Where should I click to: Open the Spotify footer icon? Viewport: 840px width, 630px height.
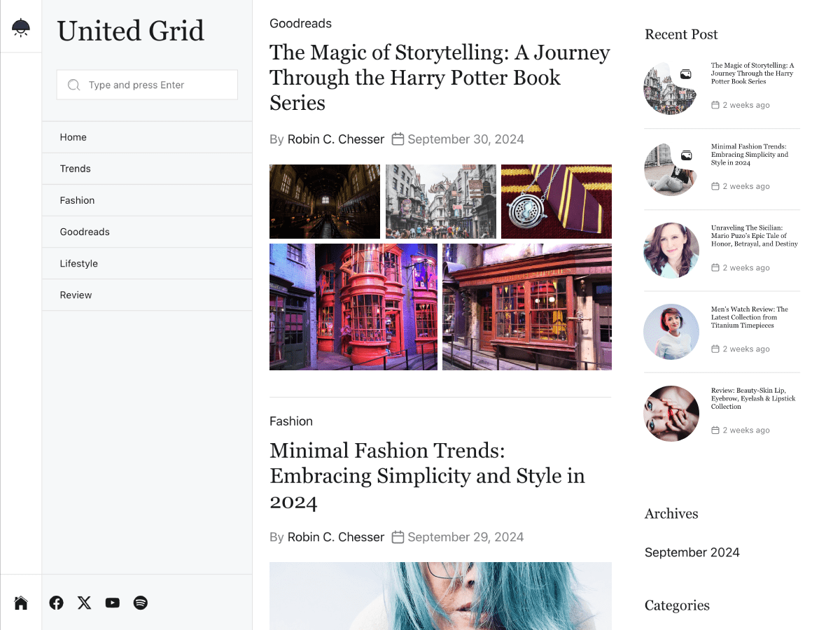pyautogui.click(x=140, y=603)
